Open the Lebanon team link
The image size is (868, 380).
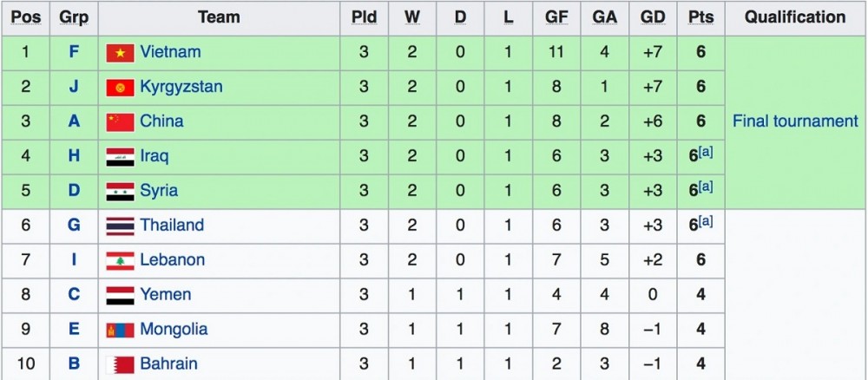click(x=173, y=260)
